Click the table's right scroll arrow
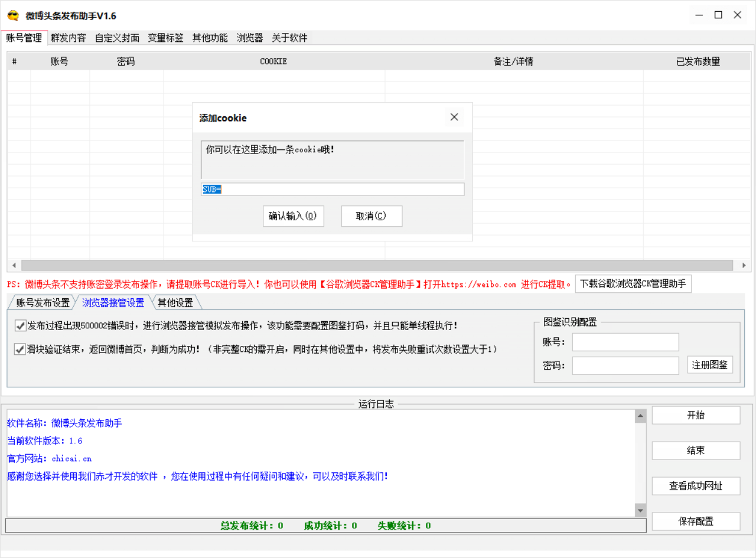This screenshot has height=558, width=756. tap(744, 266)
